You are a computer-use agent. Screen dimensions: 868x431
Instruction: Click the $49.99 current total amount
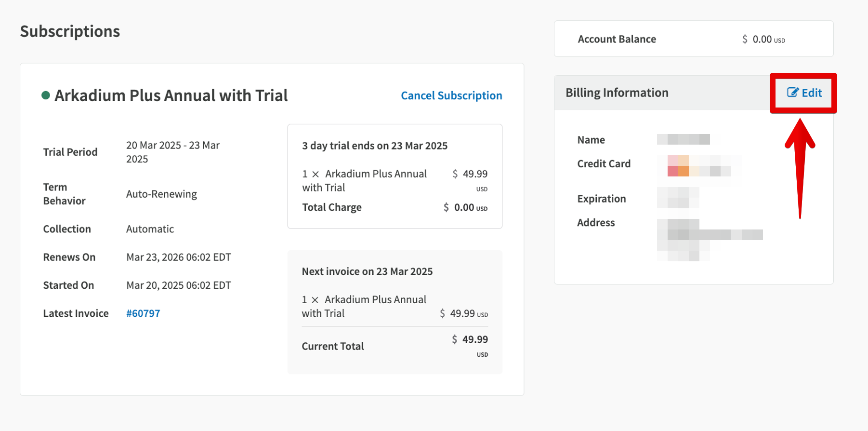[x=470, y=339]
